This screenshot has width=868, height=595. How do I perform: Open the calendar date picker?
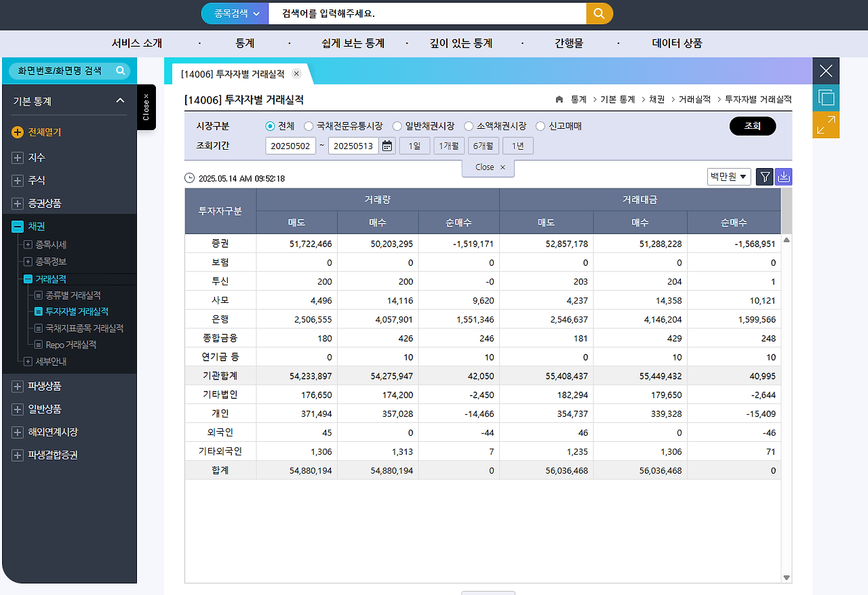[x=386, y=145]
